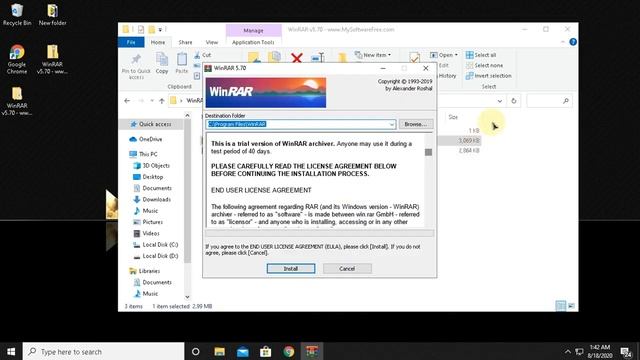Click Cancel in the WinRAR installer
The image size is (640, 360).
tap(347, 269)
